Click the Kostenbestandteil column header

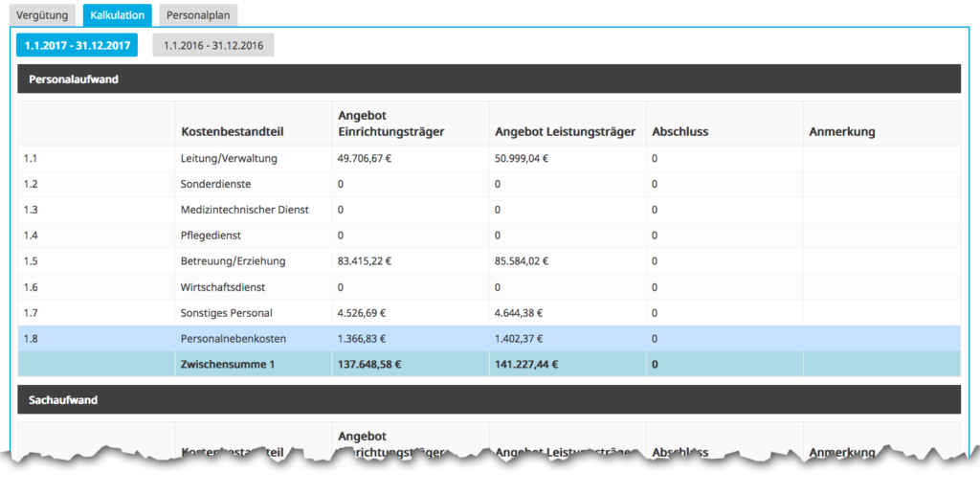[x=233, y=132]
